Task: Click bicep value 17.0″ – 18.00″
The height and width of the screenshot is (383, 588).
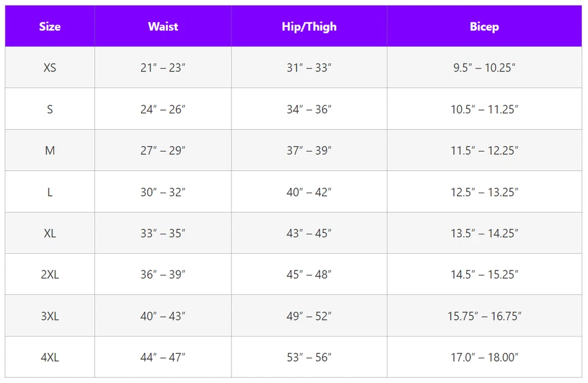Action: coord(484,357)
